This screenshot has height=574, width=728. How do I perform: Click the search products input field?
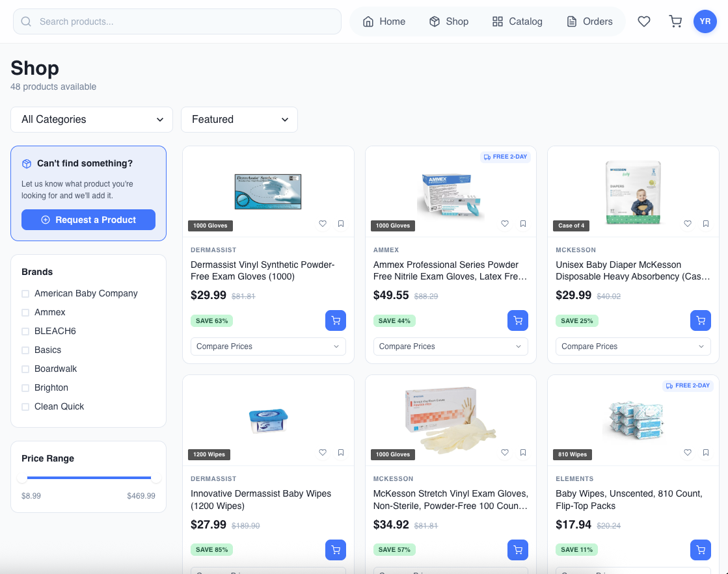click(x=177, y=21)
